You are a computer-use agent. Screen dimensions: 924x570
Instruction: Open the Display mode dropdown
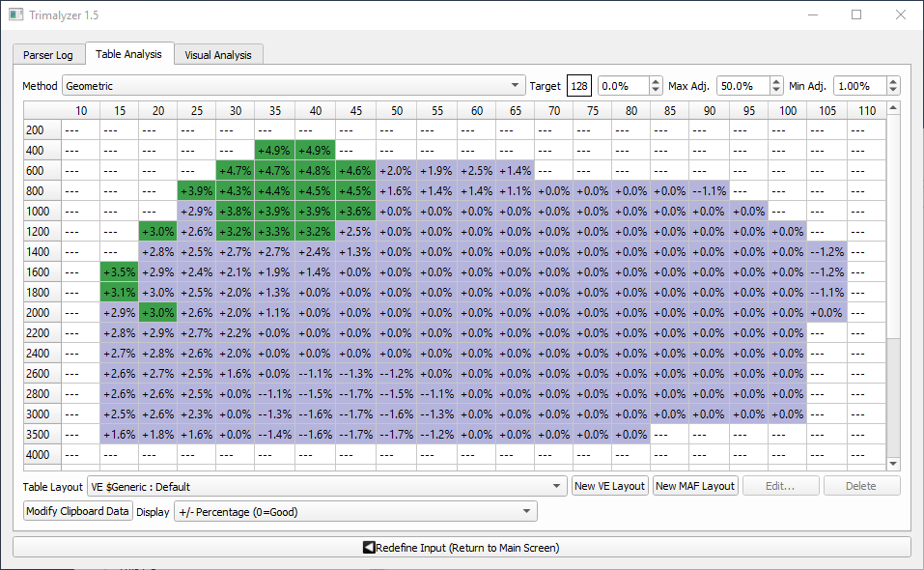pyautogui.click(x=354, y=511)
